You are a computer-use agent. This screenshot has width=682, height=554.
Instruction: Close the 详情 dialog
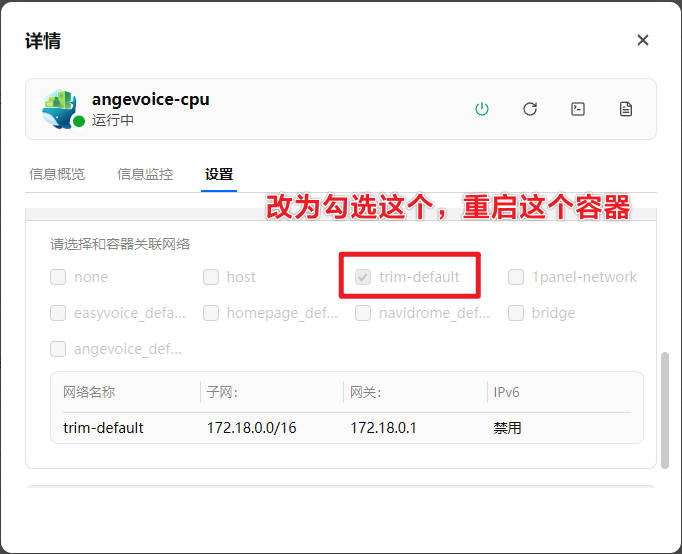(x=642, y=40)
